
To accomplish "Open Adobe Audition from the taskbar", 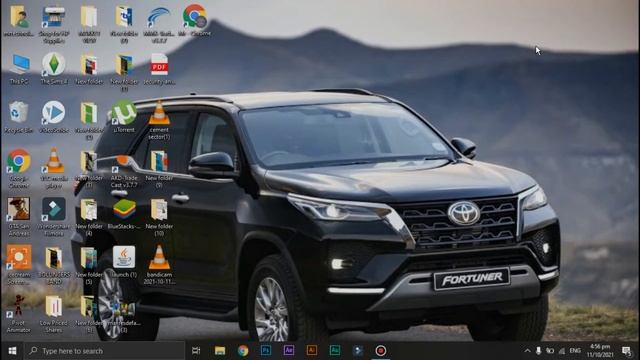I will tap(335, 351).
